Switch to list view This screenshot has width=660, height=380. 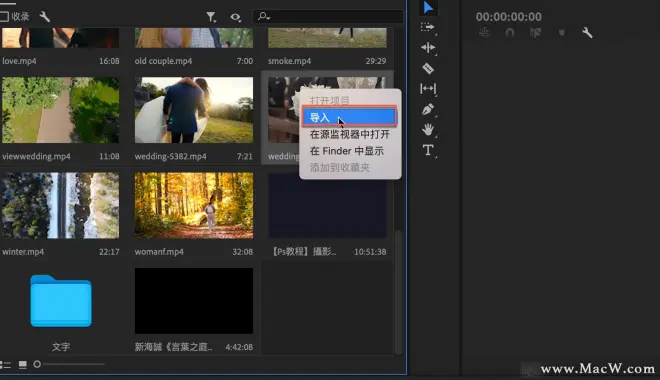coord(5,364)
